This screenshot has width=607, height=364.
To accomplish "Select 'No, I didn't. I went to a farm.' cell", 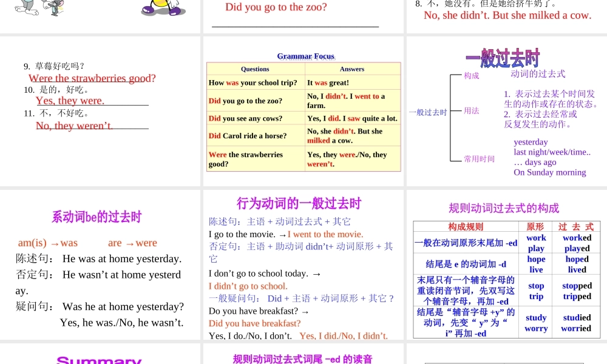I will [x=353, y=101].
